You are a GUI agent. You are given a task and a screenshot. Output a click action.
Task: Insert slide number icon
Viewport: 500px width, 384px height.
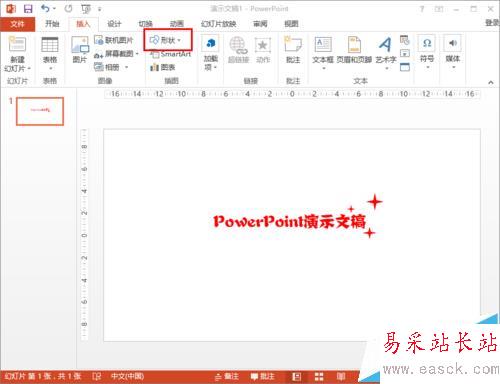(405, 53)
